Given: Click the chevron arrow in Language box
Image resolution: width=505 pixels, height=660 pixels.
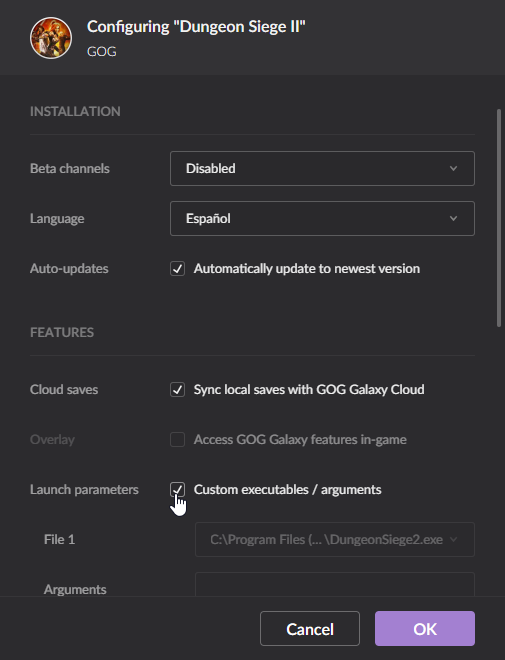Looking at the screenshot, I should click(453, 218).
